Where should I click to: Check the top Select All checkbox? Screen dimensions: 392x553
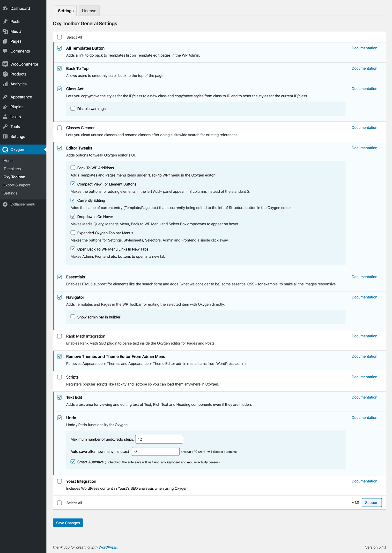59,37
